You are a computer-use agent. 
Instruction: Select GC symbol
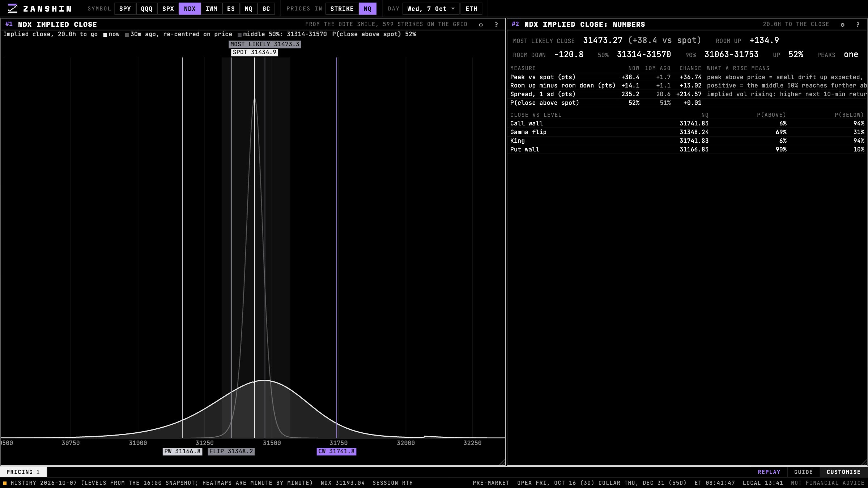(266, 9)
